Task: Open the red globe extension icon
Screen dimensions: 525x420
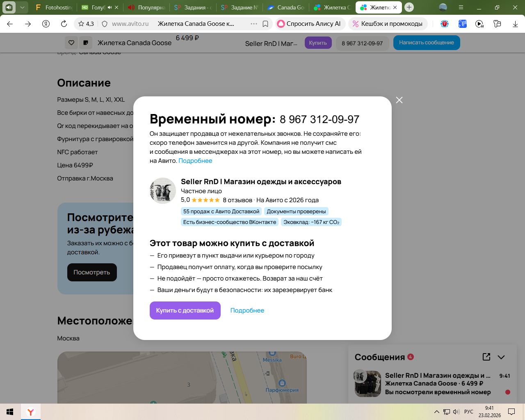Action: 445,24
